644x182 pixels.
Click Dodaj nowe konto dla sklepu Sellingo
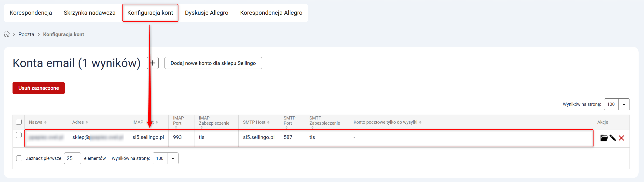[213, 63]
